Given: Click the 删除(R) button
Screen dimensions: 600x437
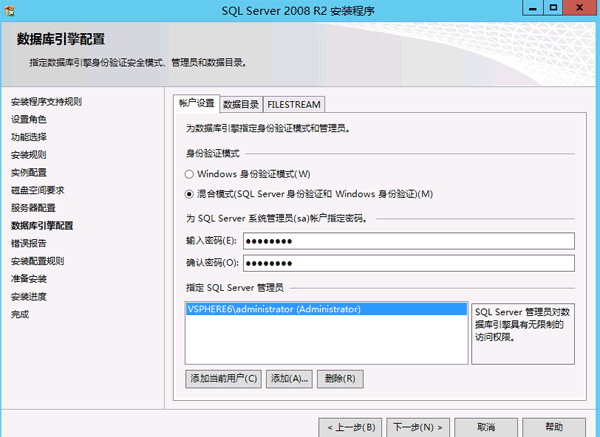Looking at the screenshot, I should click(340, 379).
